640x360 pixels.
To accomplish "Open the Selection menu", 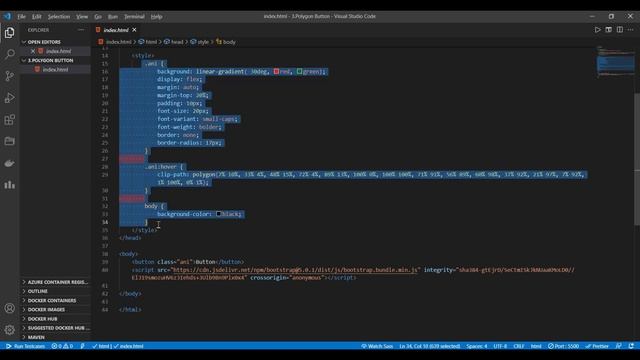I will click(59, 17).
